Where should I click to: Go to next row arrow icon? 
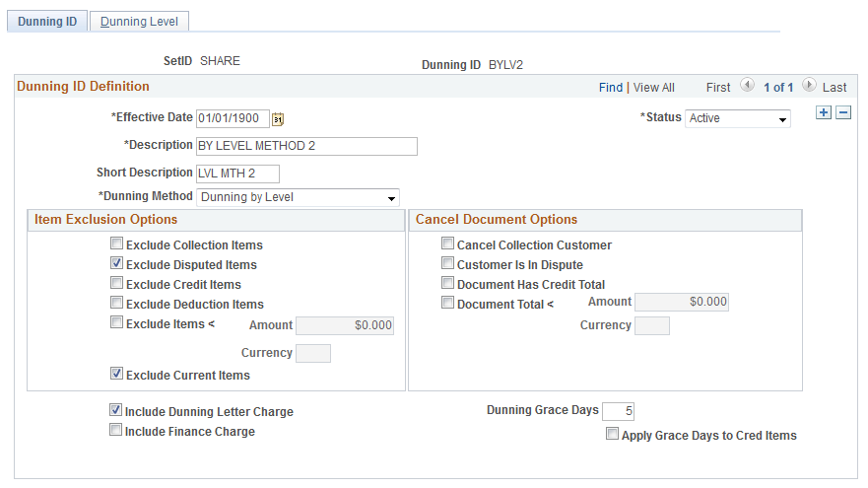[809, 86]
